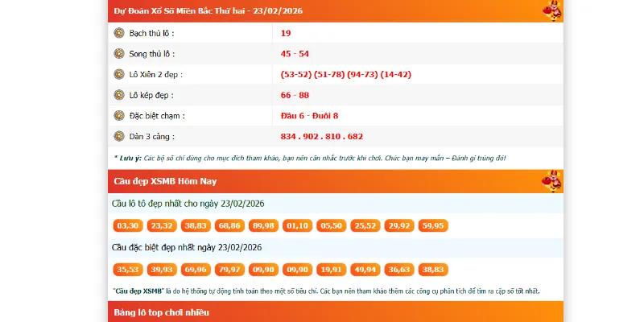
Task: Click the Cầu đẹp XSMB Hôm Nay heading
Action: (x=164, y=181)
